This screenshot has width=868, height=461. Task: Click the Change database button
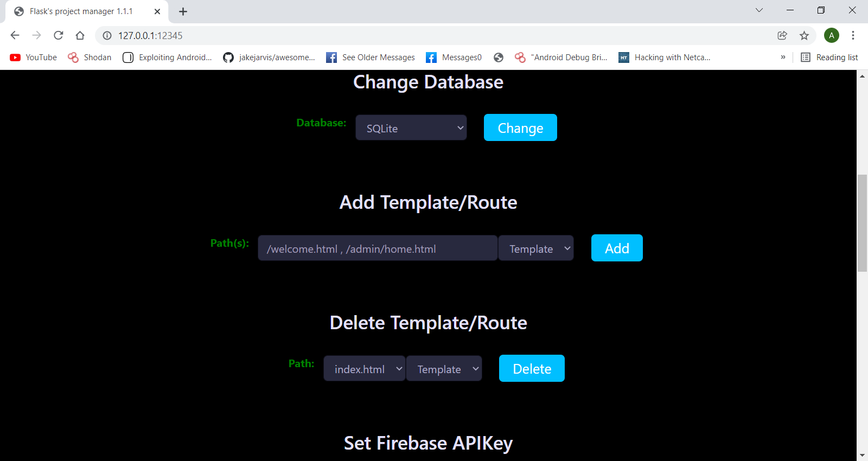[520, 127]
